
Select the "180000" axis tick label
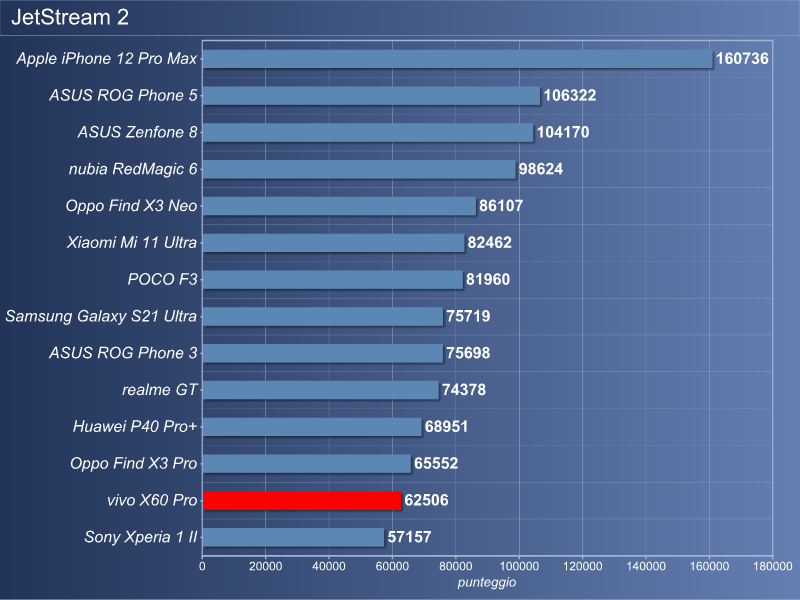point(772,566)
